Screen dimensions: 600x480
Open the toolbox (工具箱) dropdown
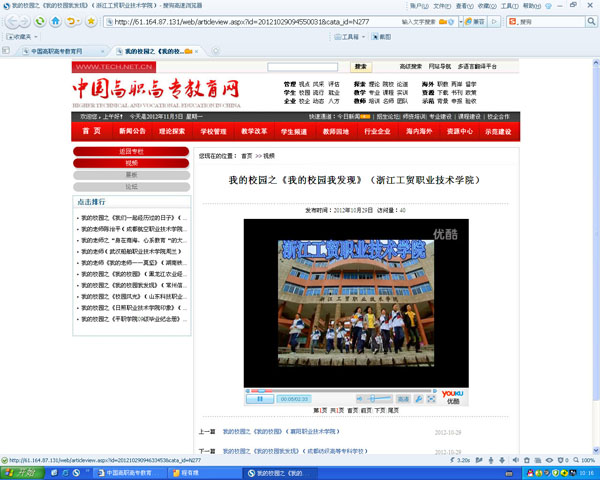pos(349,37)
